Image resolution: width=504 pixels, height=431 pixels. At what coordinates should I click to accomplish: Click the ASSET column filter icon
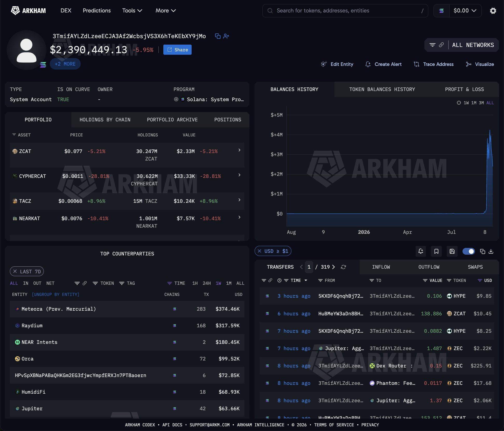tap(14, 135)
